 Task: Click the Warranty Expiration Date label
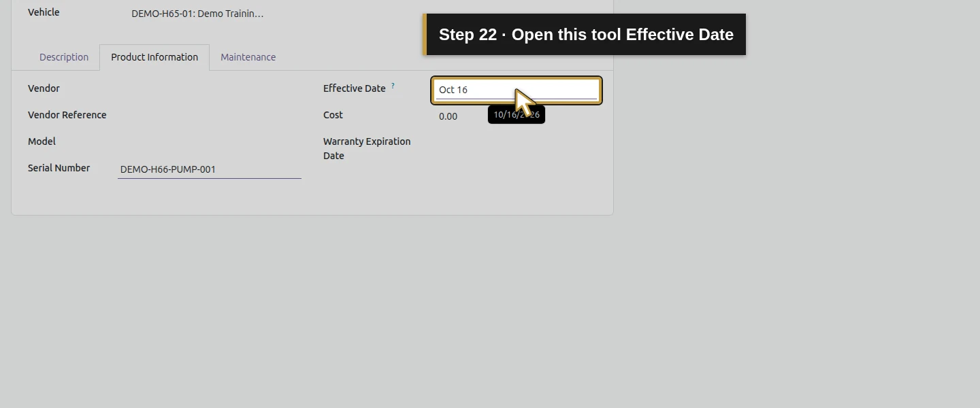coord(367,148)
